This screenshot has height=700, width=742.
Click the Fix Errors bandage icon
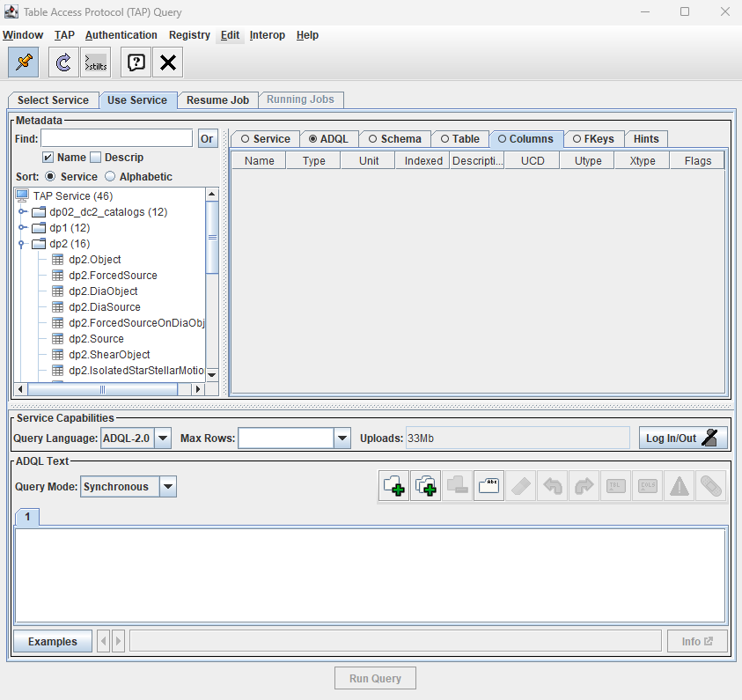(x=711, y=486)
